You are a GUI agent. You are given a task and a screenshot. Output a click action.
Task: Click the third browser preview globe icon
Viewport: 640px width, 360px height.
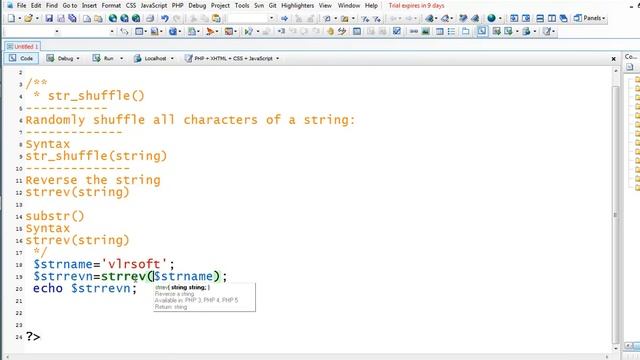pyautogui.click(x=136, y=18)
